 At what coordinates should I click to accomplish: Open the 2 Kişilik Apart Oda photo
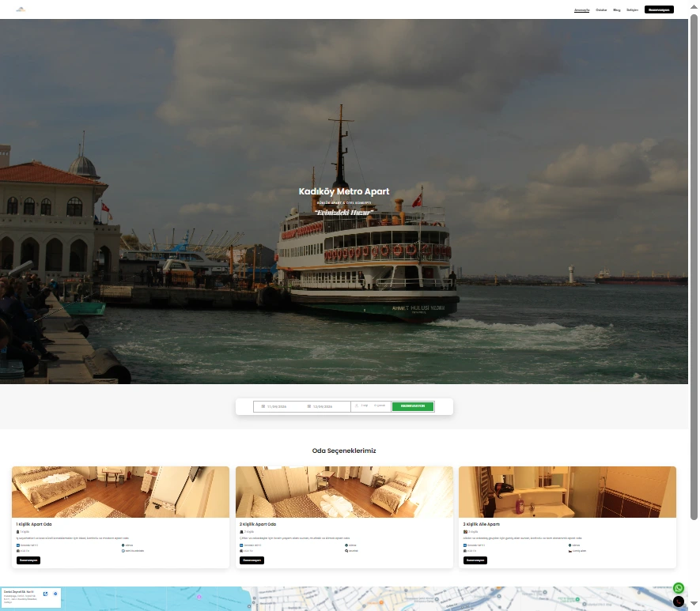[x=344, y=492]
